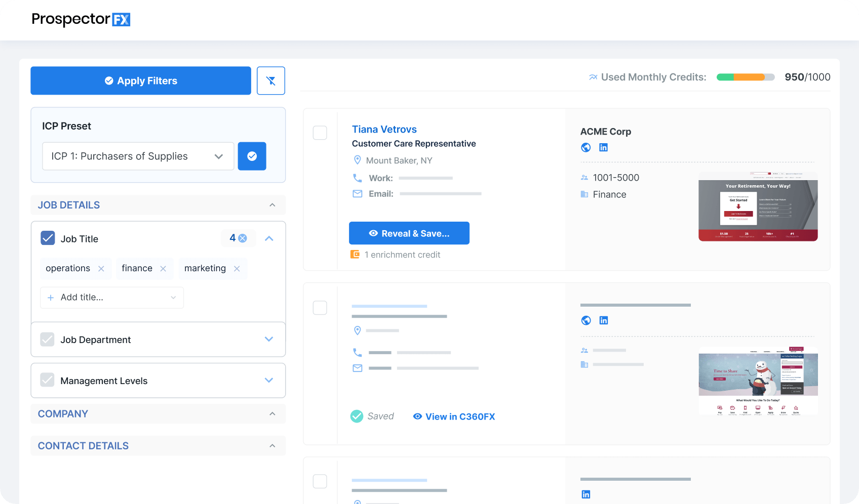The image size is (859, 504).
Task: Open ACME Corp's LinkedIn profile icon
Action: (603, 147)
